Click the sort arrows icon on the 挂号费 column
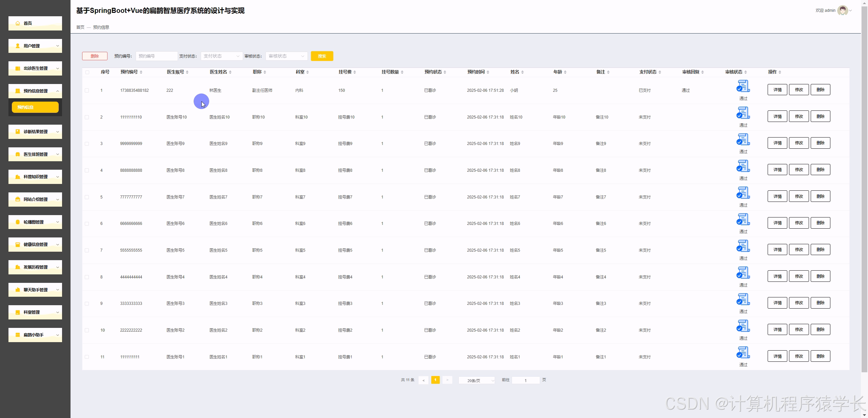 click(355, 72)
